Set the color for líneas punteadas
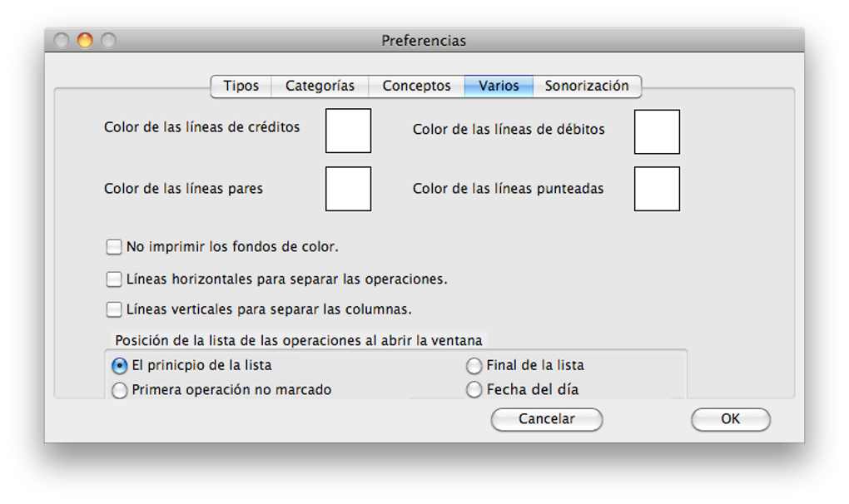 pos(657,189)
